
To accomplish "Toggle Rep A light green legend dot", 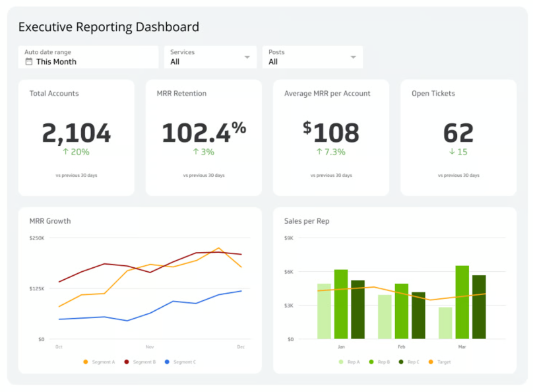I will click(341, 362).
